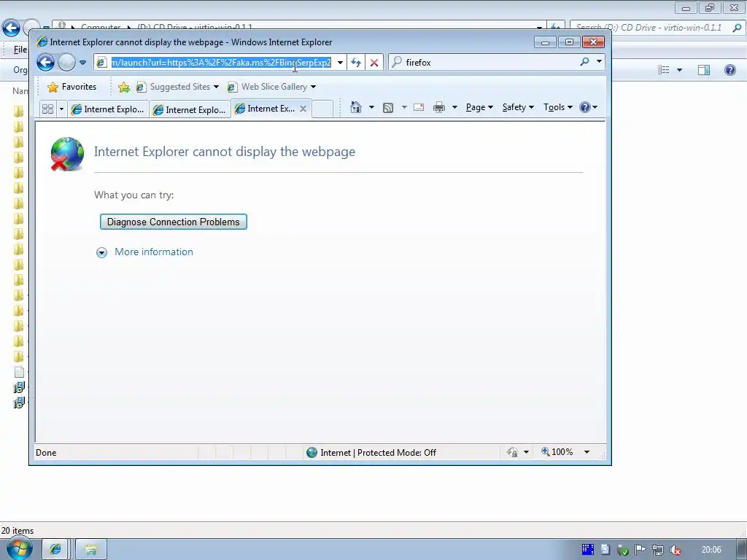
Task: Click the Read Mail envelope icon
Action: click(x=419, y=107)
